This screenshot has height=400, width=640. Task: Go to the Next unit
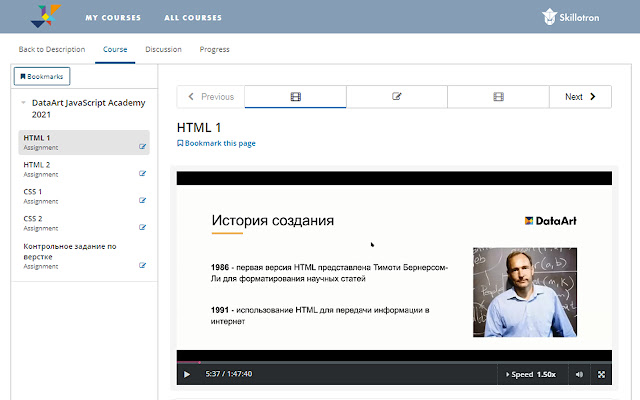[x=580, y=97]
